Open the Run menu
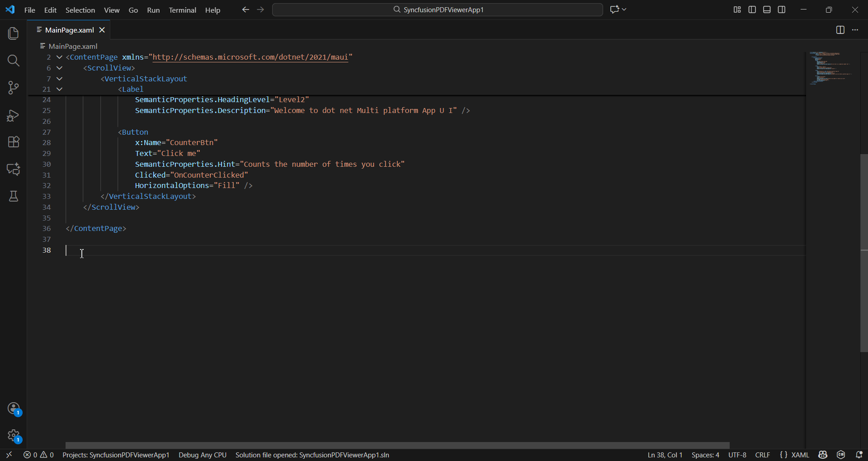This screenshot has width=868, height=461. [x=153, y=10]
